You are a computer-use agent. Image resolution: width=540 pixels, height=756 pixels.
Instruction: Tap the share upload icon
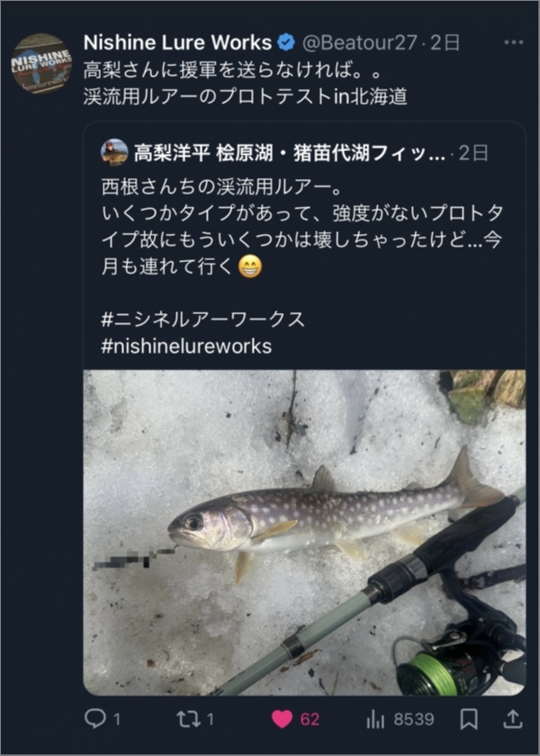click(x=512, y=719)
